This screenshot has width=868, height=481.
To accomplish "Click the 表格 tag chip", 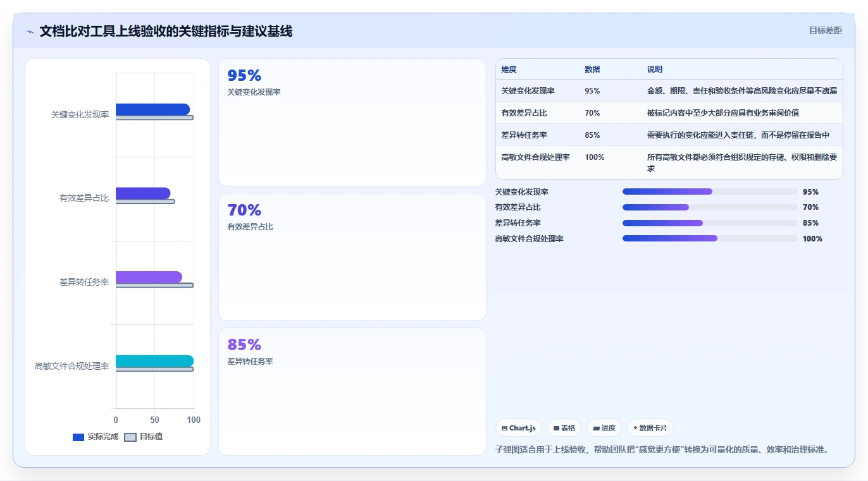I will click(564, 428).
